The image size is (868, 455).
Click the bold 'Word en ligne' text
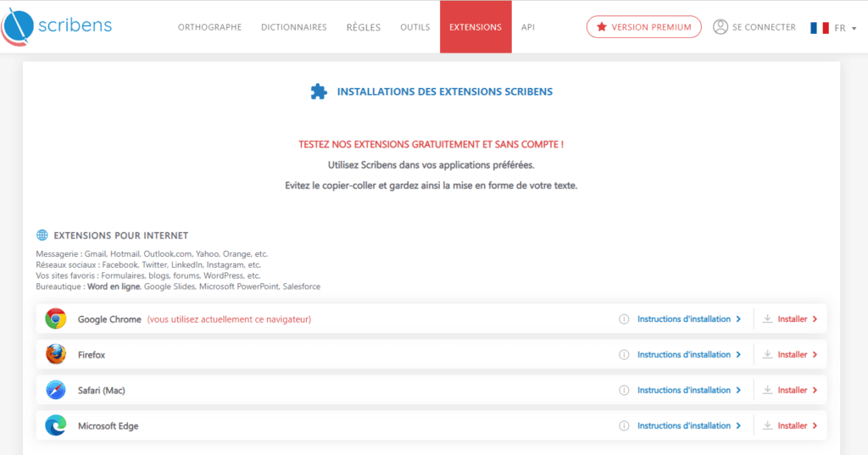point(114,286)
